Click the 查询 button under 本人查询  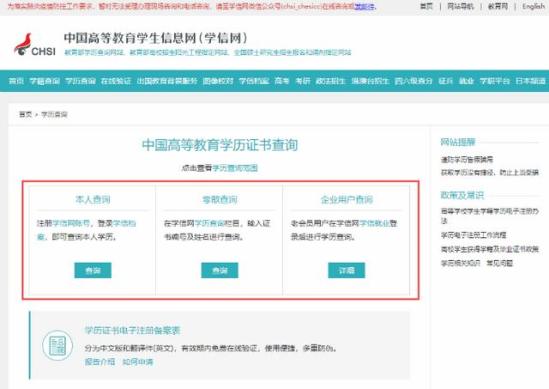(93, 270)
